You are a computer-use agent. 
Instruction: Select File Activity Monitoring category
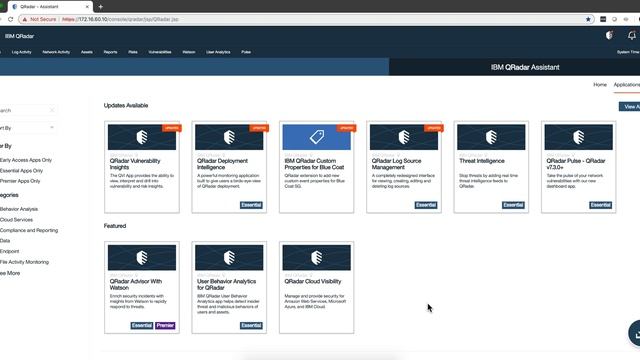point(24,262)
